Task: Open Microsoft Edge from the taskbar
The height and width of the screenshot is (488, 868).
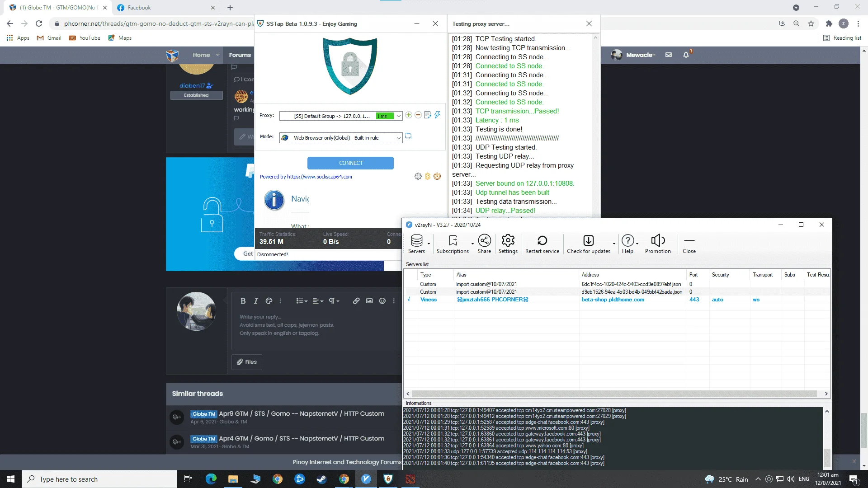Action: coord(211,479)
